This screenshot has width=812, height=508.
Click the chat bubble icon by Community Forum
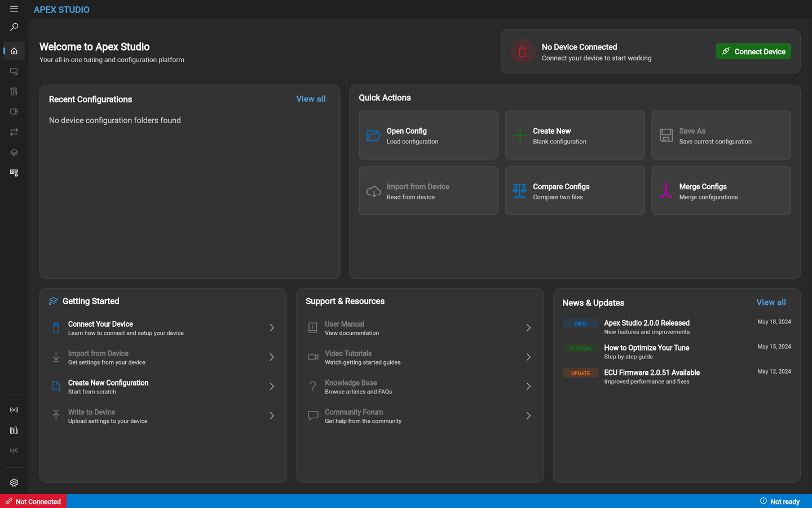point(313,416)
